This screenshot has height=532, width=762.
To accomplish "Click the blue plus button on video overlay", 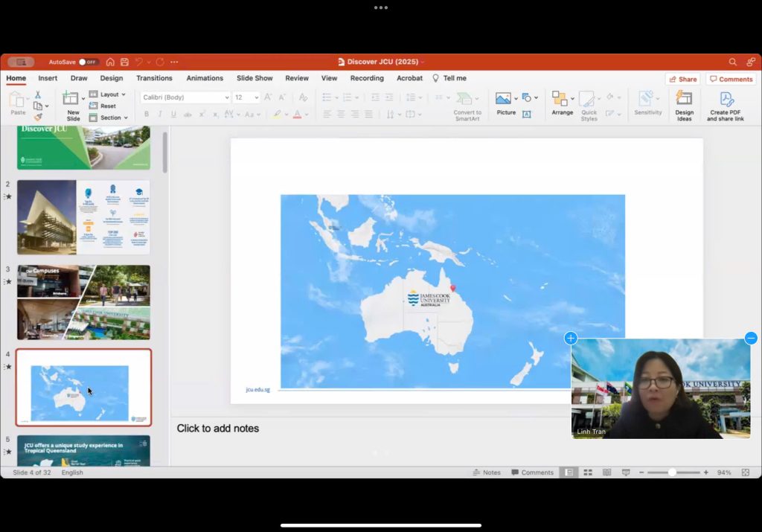I will (x=571, y=338).
